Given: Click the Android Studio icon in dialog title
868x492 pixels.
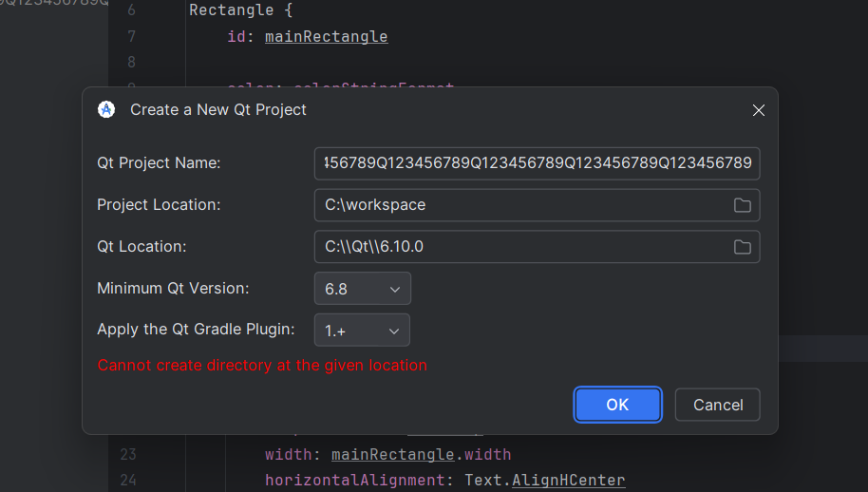Looking at the screenshot, I should [x=106, y=109].
